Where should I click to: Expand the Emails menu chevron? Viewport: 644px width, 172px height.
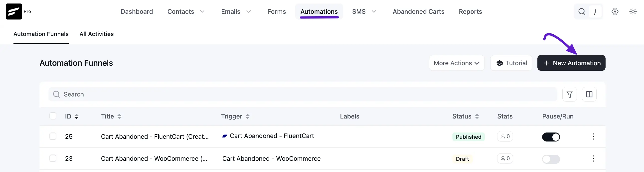click(249, 11)
